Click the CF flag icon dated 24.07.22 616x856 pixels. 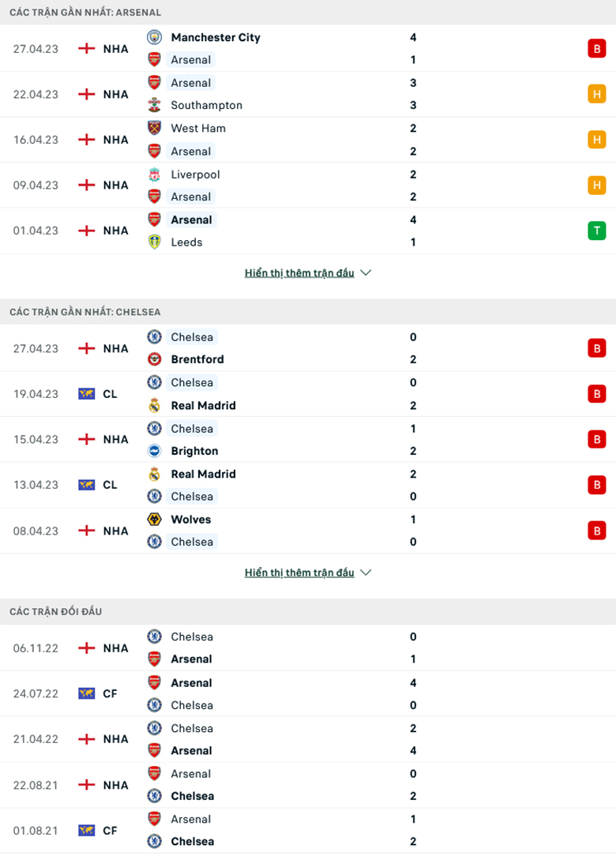tap(86, 693)
